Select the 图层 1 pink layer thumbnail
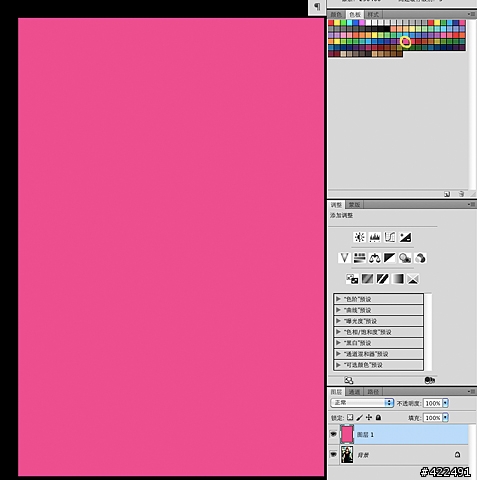Image resolution: width=477 pixels, height=480 pixels. [x=347, y=434]
